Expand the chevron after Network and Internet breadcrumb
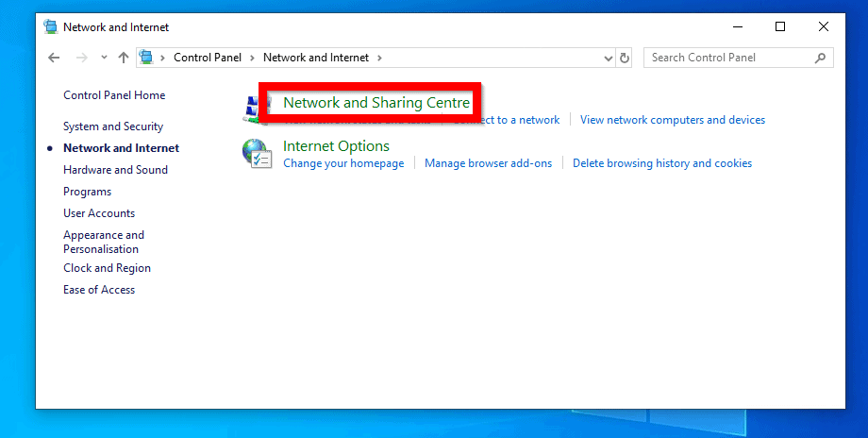The image size is (868, 438). click(x=379, y=58)
